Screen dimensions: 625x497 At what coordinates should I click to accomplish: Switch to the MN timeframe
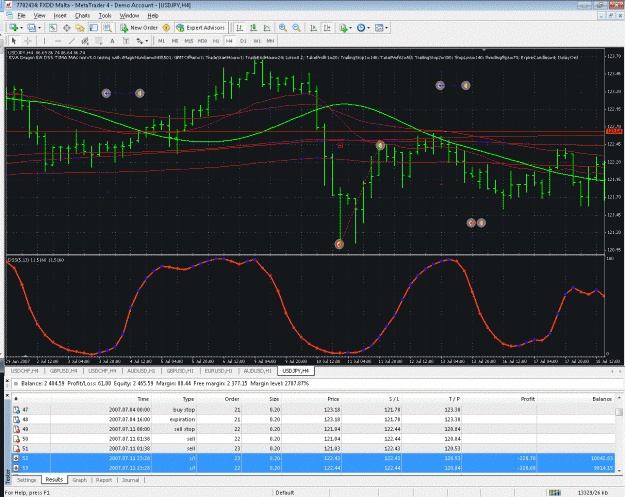pos(270,41)
